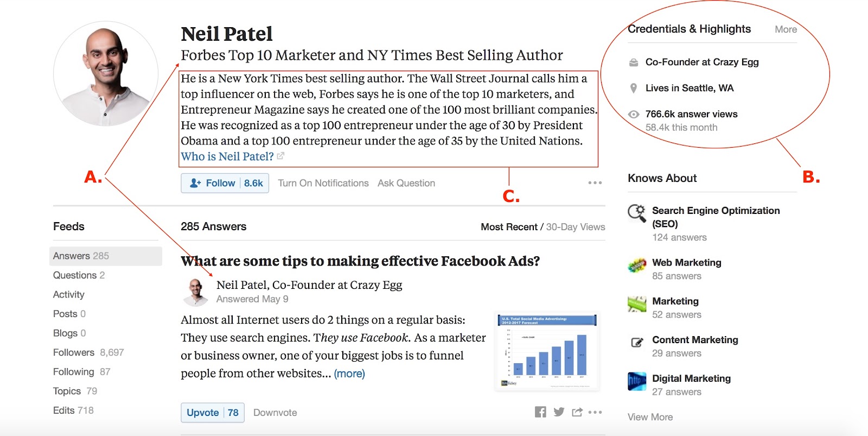Click Ask Question link
The image size is (868, 436).
click(x=406, y=184)
